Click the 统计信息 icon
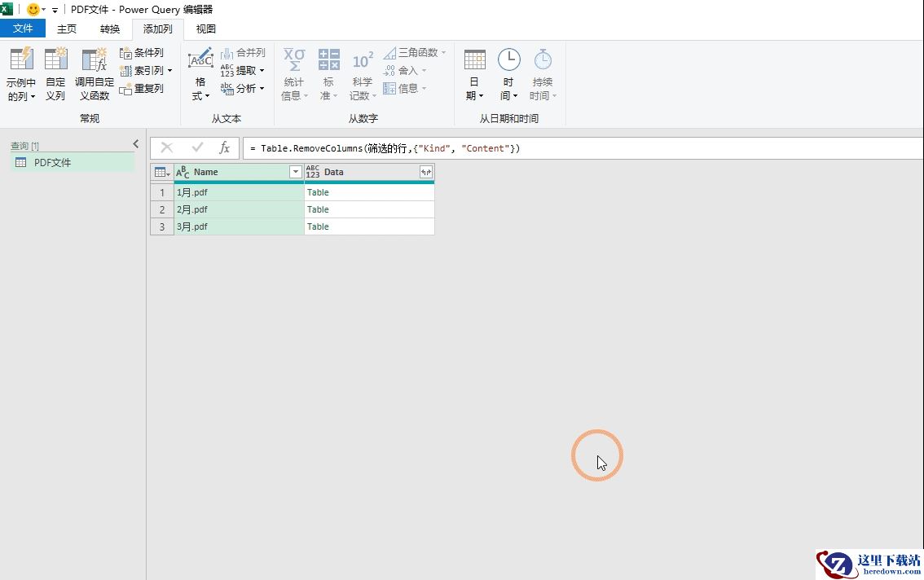Image resolution: width=924 pixels, height=580 pixels. (x=294, y=59)
